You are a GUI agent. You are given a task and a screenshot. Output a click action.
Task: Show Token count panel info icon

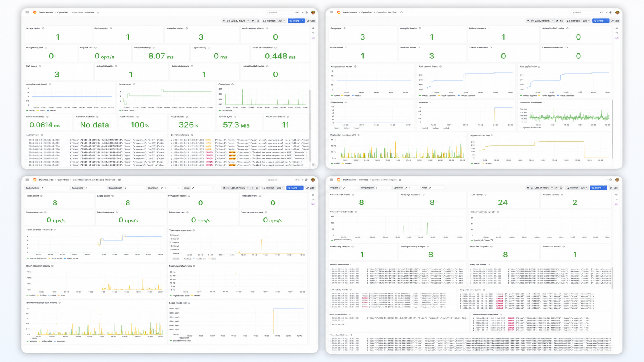point(42,196)
